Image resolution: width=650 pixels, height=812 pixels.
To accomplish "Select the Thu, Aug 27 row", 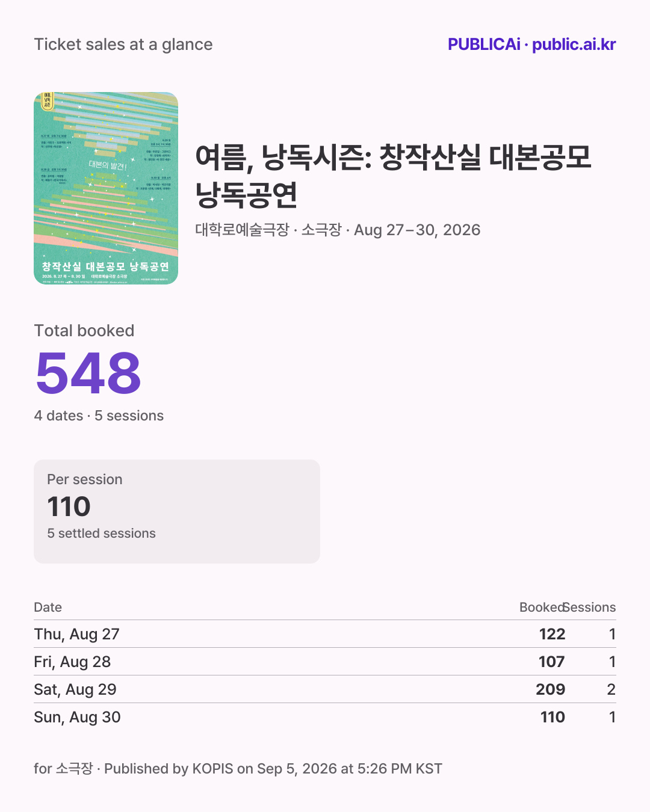I will coord(325,634).
